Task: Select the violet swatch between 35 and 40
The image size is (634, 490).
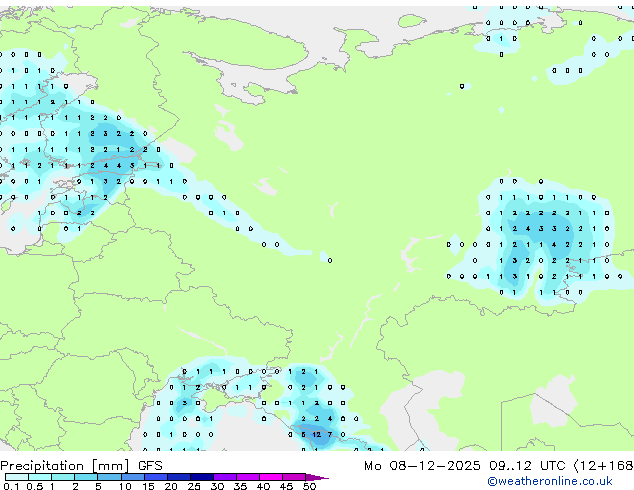Action: tap(248, 477)
